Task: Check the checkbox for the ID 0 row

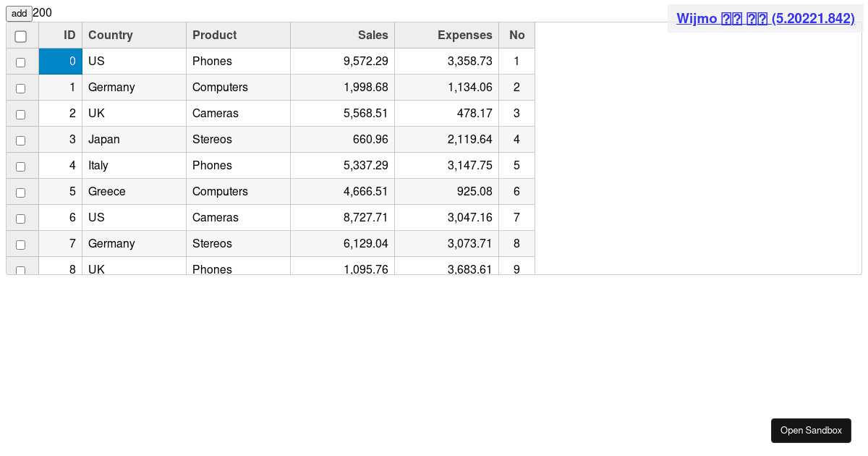Action: click(21, 62)
